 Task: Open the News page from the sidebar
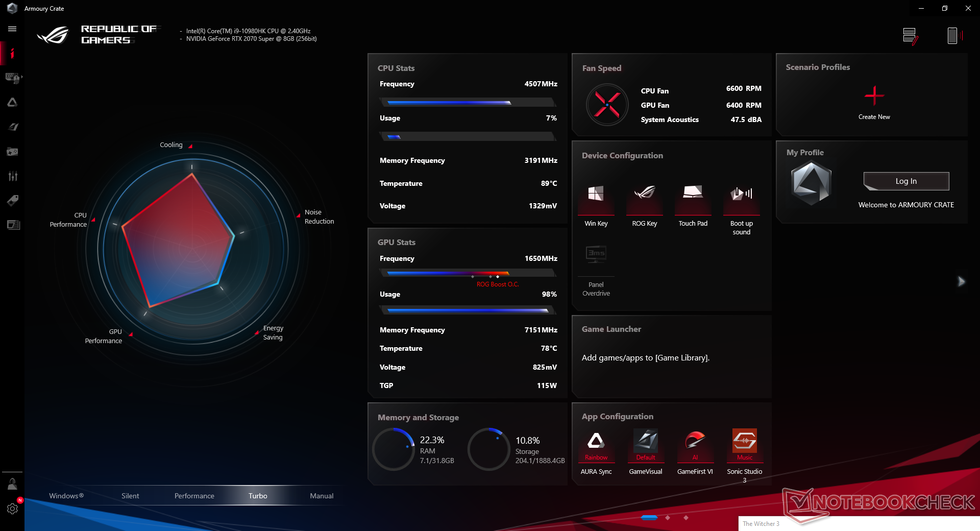click(x=12, y=225)
